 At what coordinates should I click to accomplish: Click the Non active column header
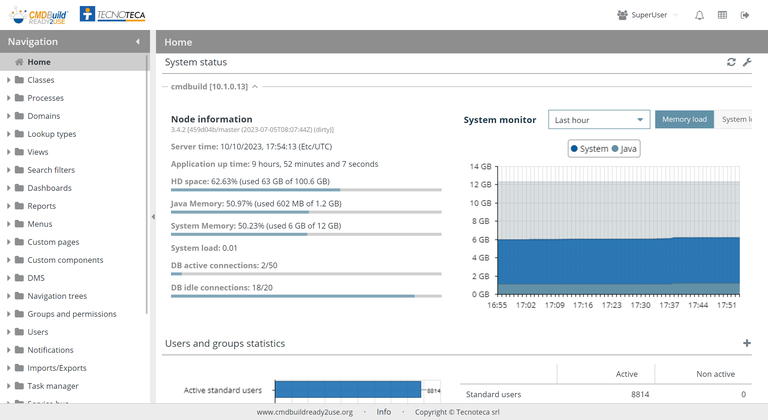716,374
